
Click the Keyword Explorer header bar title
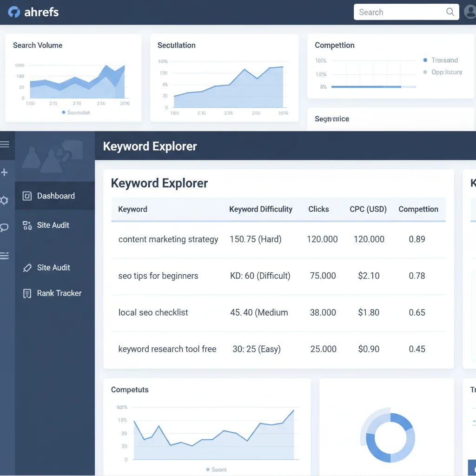[150, 146]
